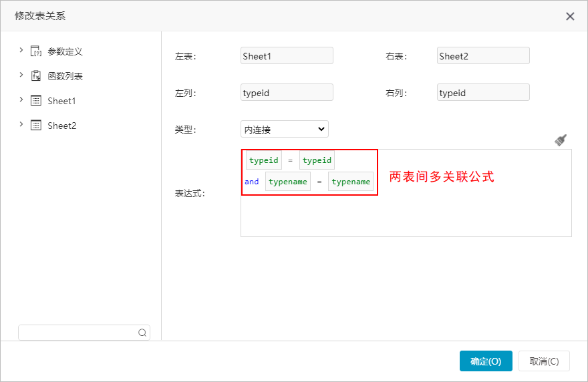This screenshot has width=588, height=382.
Task: Open the 类型 内连接 dropdown
Action: coord(285,129)
